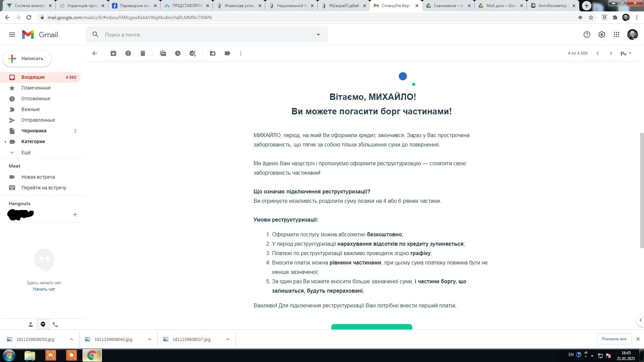Show search options dropdown arrow
The image size is (644, 362).
pos(318,35)
